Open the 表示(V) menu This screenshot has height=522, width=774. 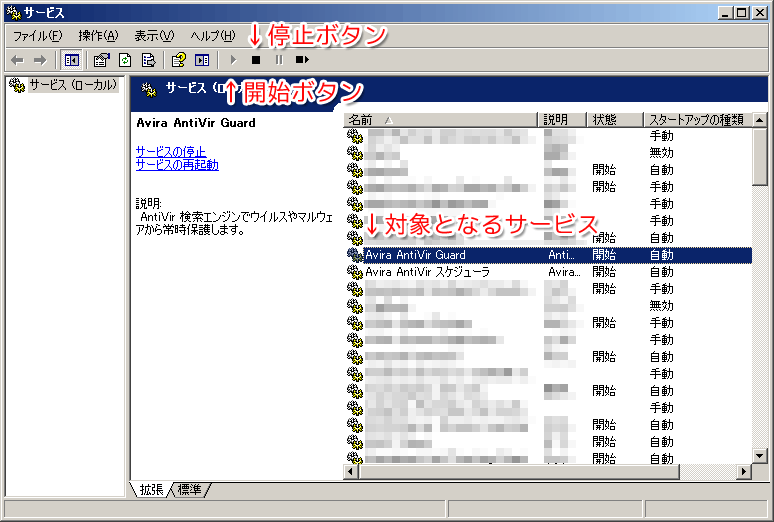point(154,36)
